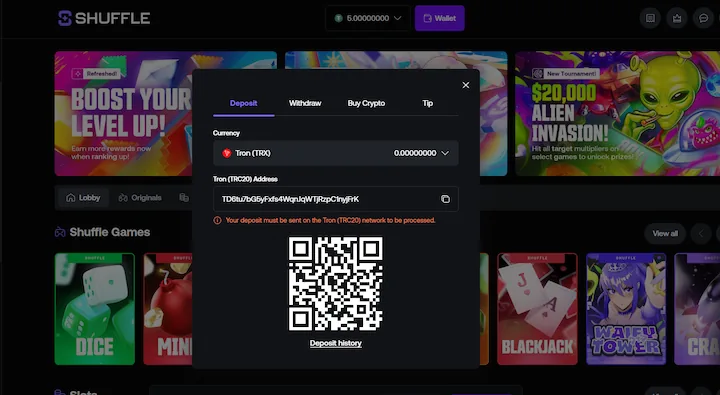Viewport: 720px width, 395px height.
Task: Click the deposit QR code image
Action: (336, 284)
